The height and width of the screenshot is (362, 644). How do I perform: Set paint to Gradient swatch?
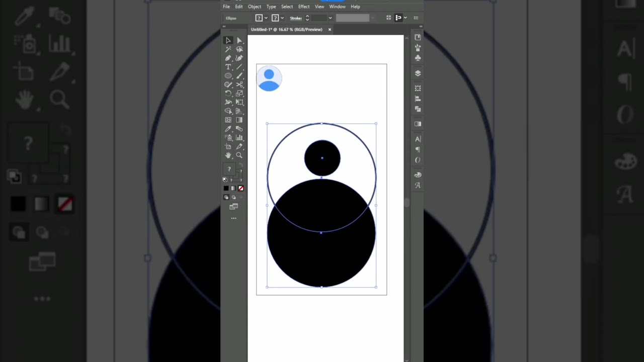click(x=233, y=189)
